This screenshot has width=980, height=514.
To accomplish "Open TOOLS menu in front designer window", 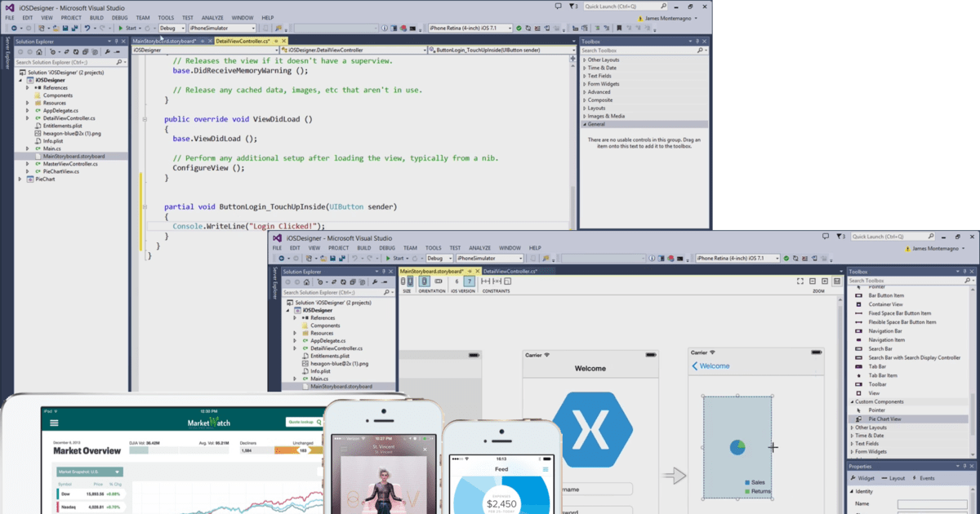I will (433, 248).
